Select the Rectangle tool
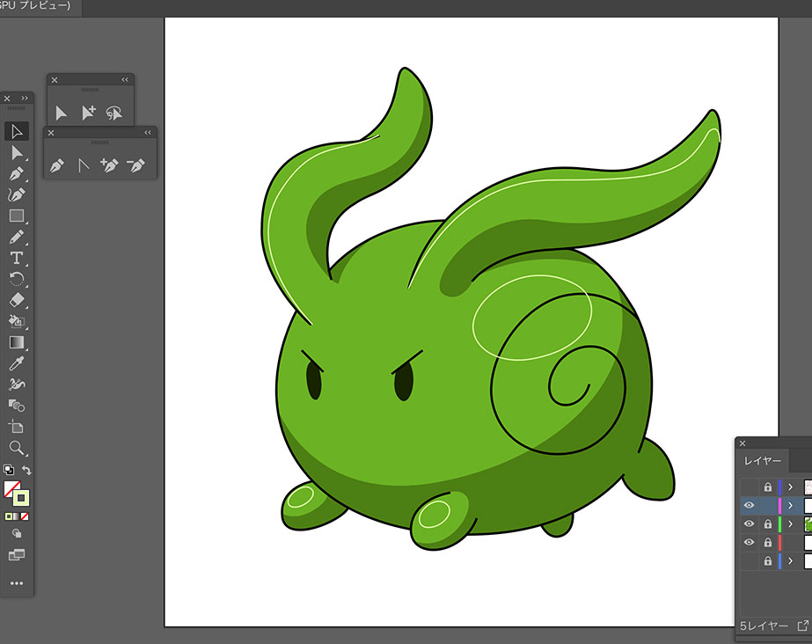 pyautogui.click(x=17, y=216)
